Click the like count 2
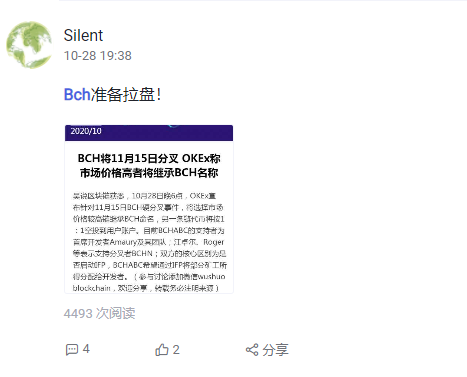The width and height of the screenshot is (467, 377). point(176,350)
